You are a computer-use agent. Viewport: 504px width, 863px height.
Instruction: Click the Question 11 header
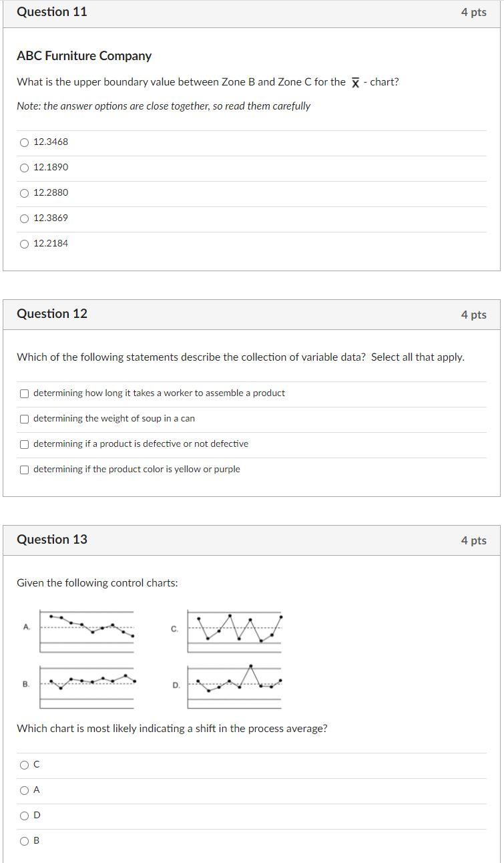point(52,11)
